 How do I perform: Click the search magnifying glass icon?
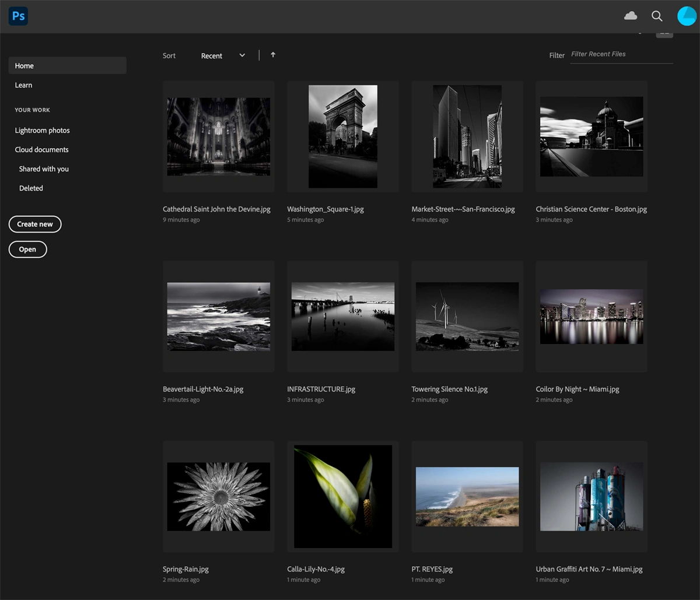pos(657,16)
